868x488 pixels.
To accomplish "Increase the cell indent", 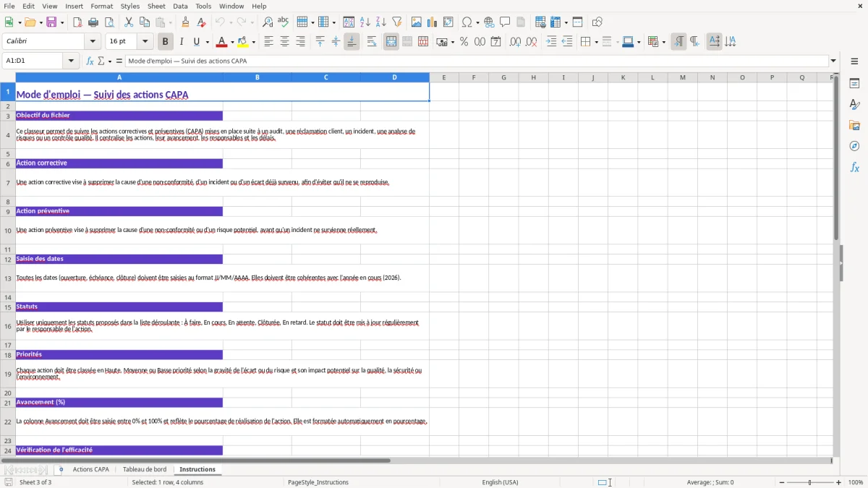I will click(551, 42).
